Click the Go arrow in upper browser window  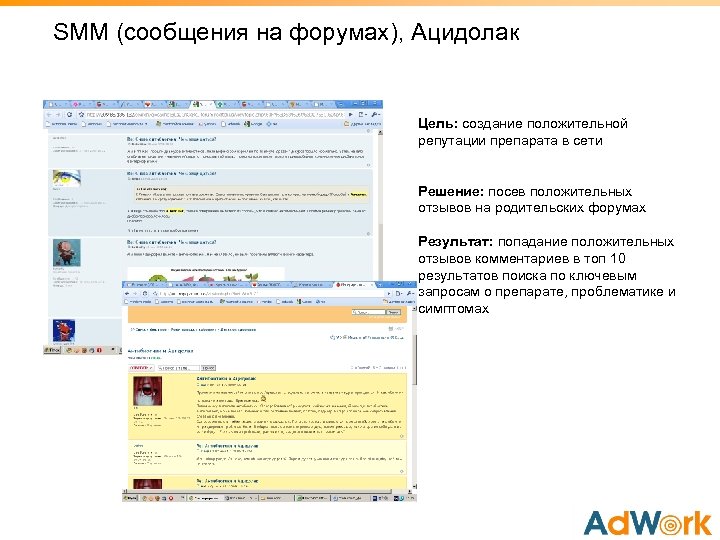click(x=351, y=114)
